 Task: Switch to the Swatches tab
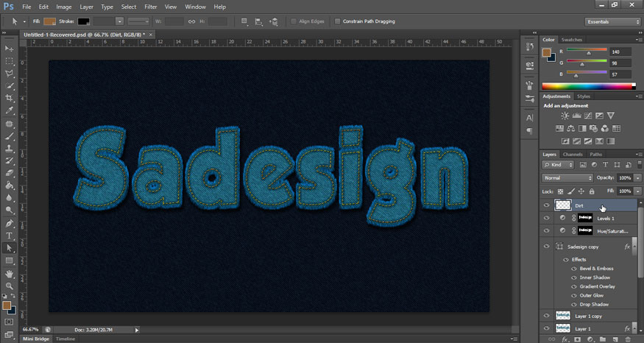click(x=572, y=40)
